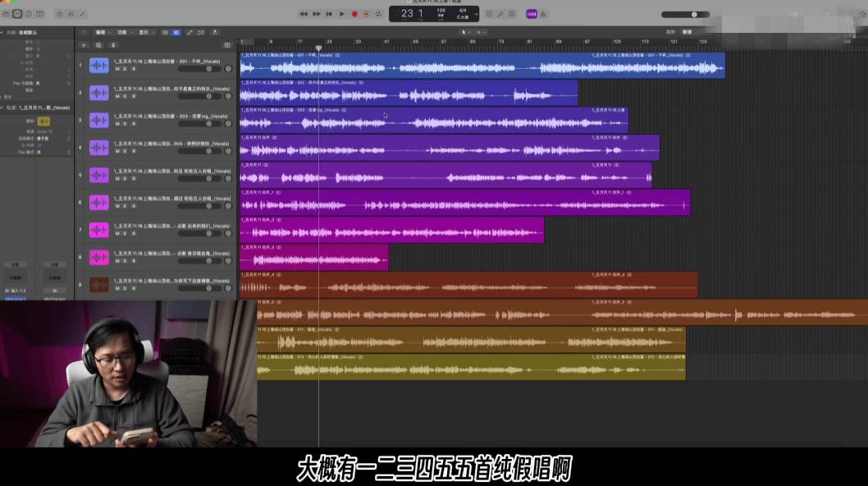Toggle the global Solo S button in track header

(113, 45)
